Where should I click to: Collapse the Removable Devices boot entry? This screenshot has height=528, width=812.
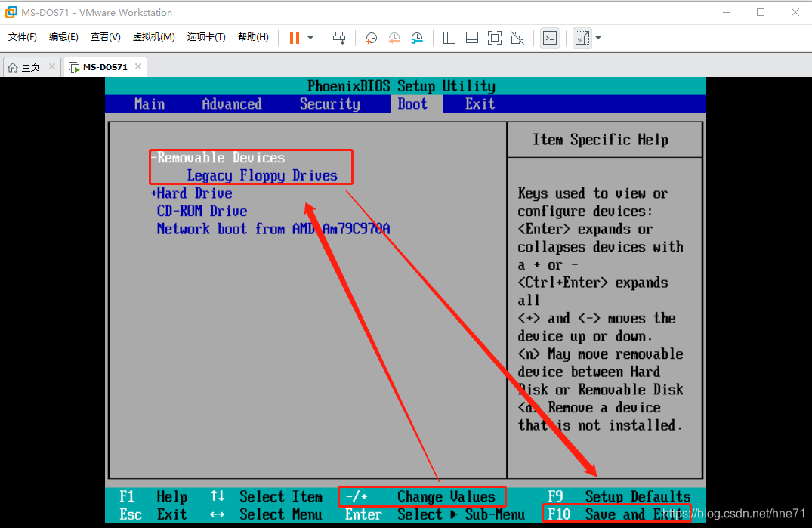pos(218,158)
